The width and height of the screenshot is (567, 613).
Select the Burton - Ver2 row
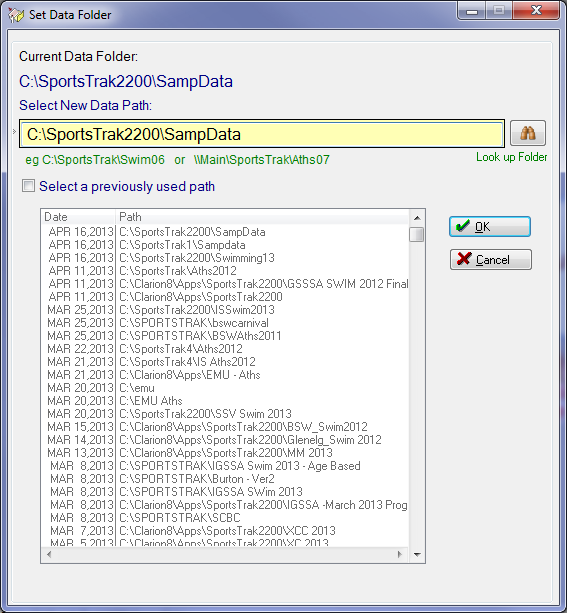225,479
